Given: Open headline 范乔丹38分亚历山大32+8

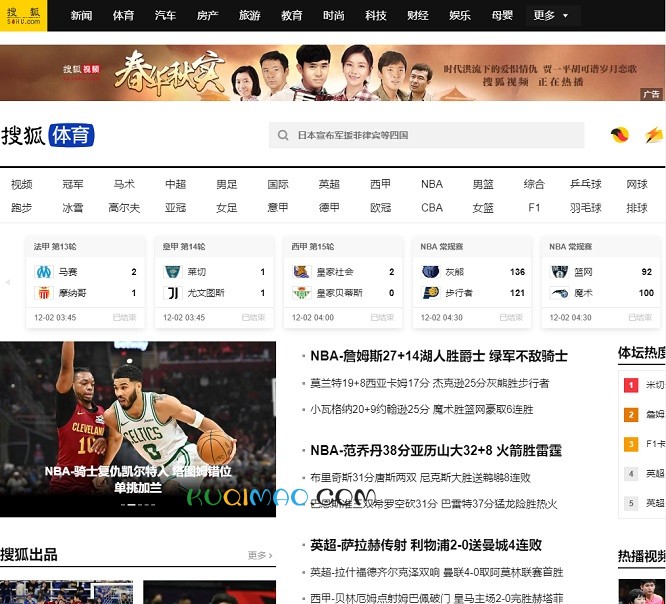Looking at the screenshot, I should 436,450.
